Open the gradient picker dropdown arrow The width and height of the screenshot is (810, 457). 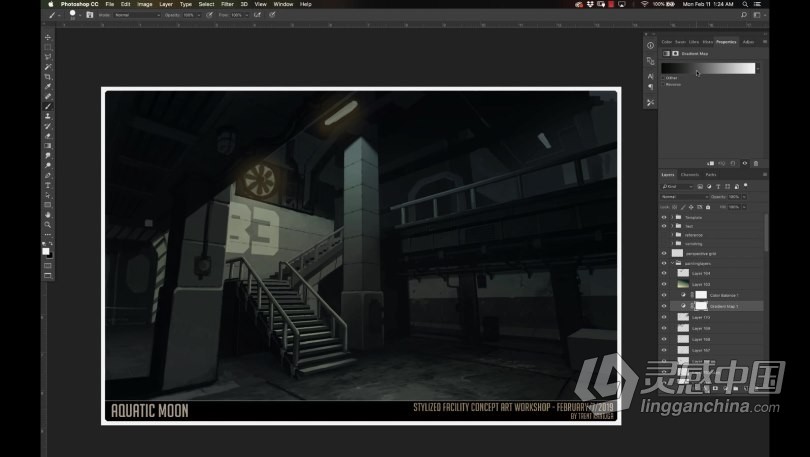758,68
